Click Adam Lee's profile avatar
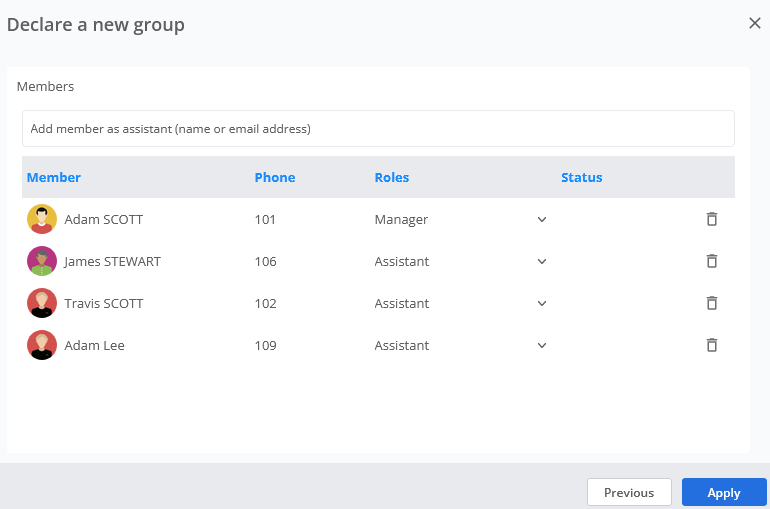Viewport: 770px width, 509px height. coord(42,345)
